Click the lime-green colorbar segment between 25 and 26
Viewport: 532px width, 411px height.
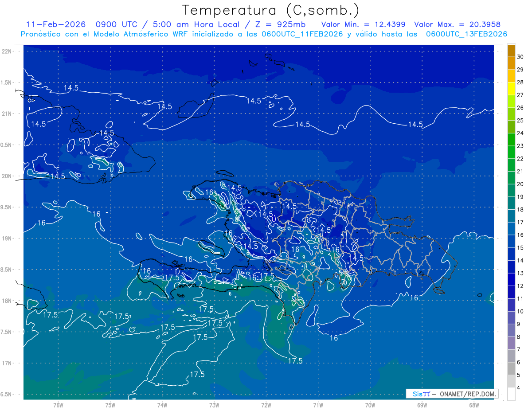point(511,114)
